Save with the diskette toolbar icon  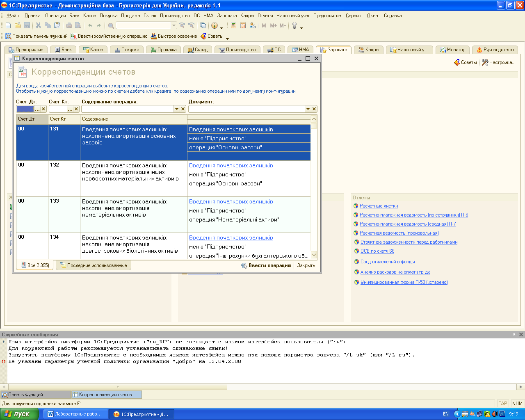(x=27, y=25)
